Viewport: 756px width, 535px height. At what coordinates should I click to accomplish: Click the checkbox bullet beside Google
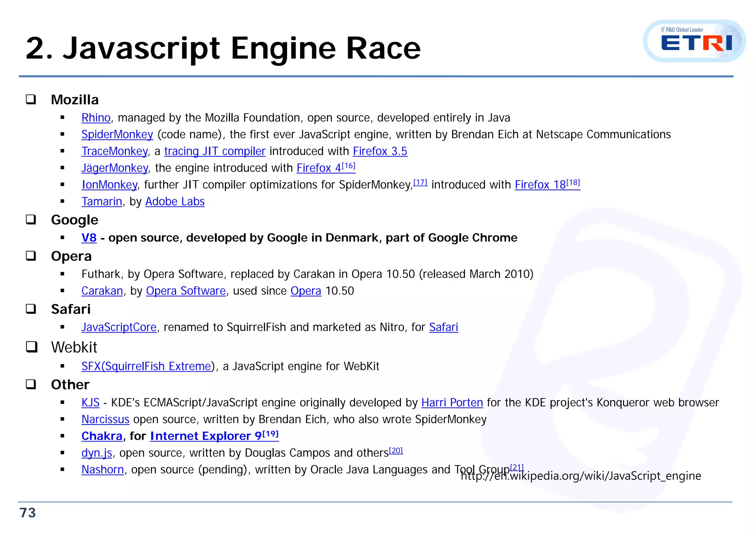(x=31, y=219)
